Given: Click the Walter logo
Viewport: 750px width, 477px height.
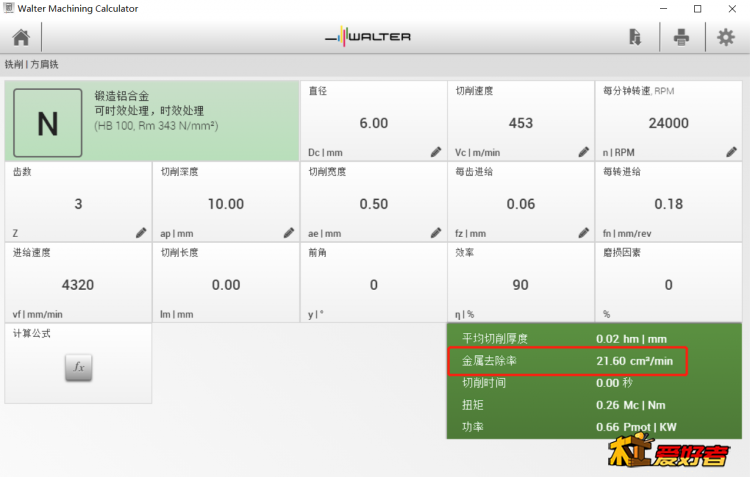Looking at the screenshot, I should pos(368,36).
